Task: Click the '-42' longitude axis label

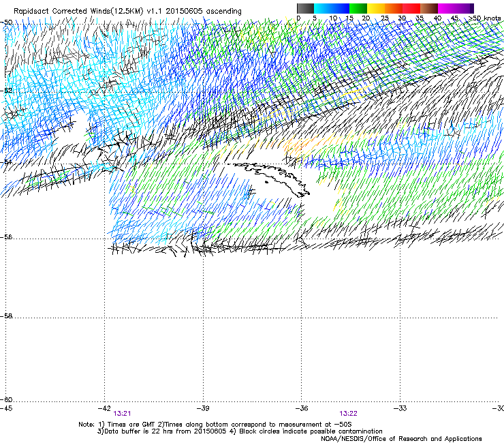Action: 104,408
